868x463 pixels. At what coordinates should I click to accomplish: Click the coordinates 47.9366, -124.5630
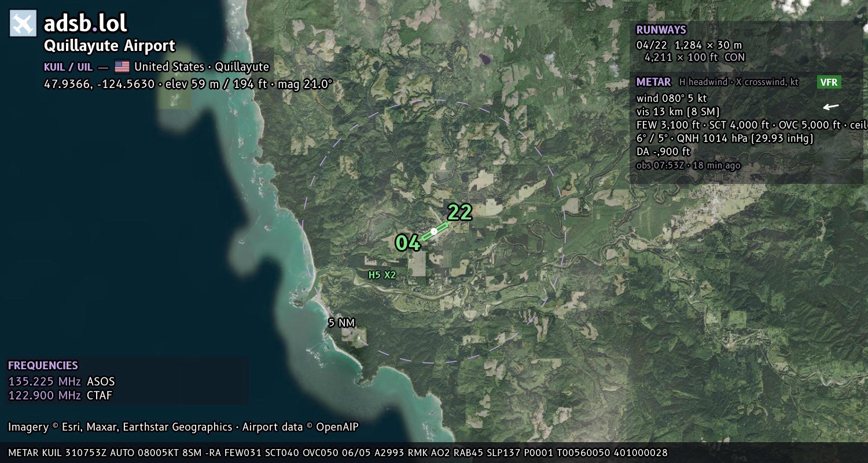(100, 84)
